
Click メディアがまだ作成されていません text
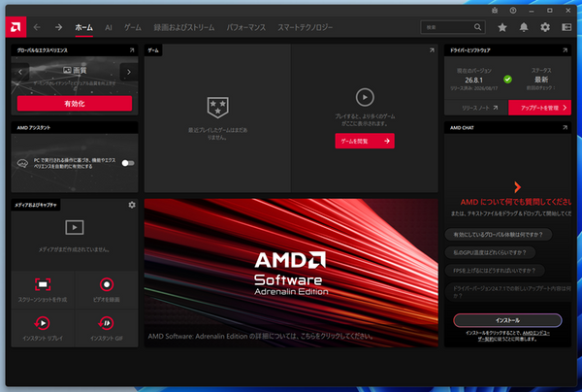[75, 249]
